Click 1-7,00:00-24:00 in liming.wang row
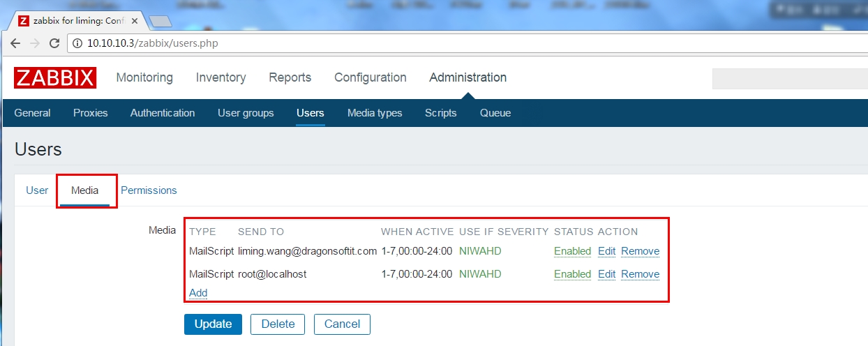868x346 pixels. pyautogui.click(x=417, y=251)
